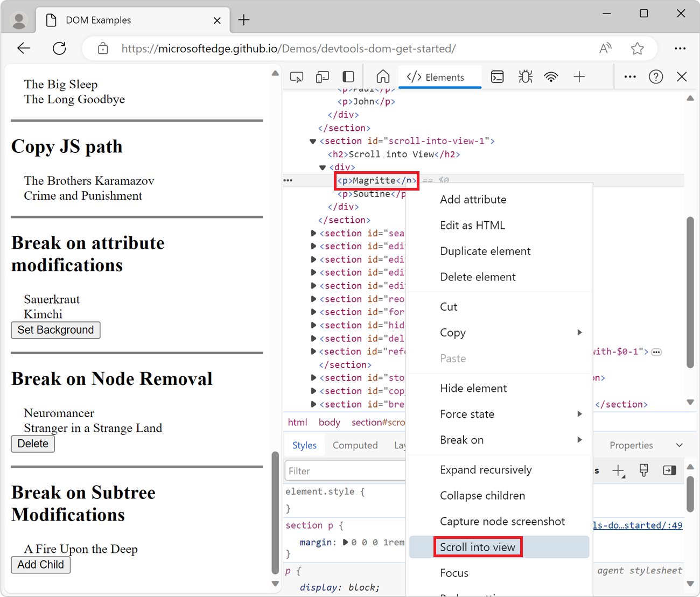The width and height of the screenshot is (700, 597).
Task: Open the Console tool icon
Action: pos(498,77)
